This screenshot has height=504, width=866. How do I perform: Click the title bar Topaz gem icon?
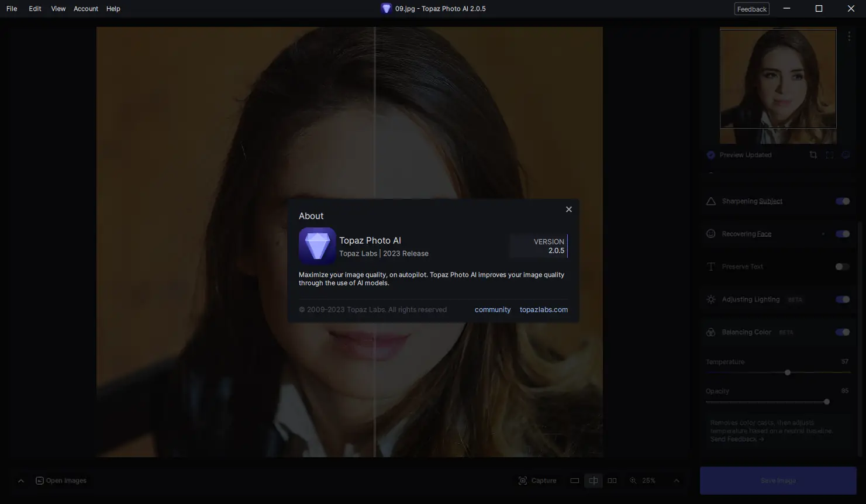pyautogui.click(x=386, y=9)
